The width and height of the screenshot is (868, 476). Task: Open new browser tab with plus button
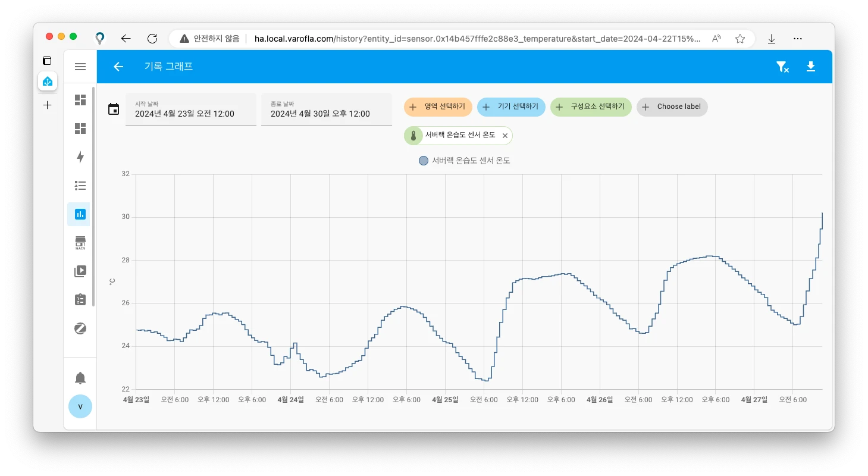tap(48, 105)
